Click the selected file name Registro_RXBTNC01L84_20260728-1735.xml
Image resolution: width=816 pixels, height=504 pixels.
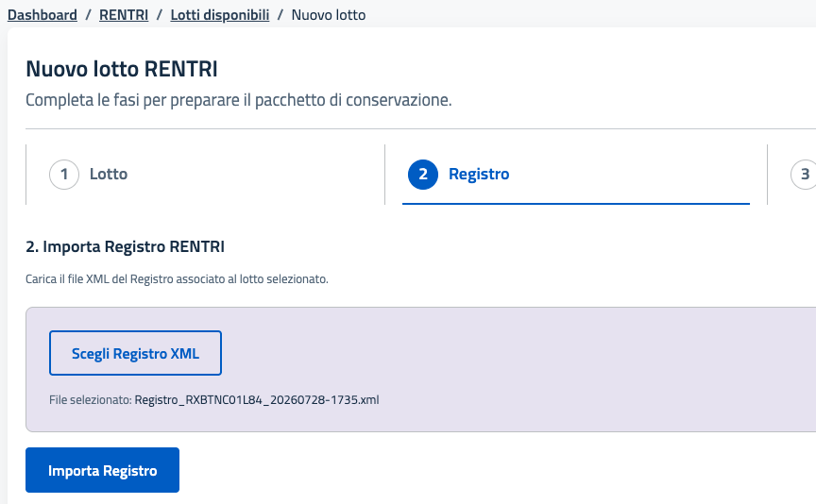point(257,400)
